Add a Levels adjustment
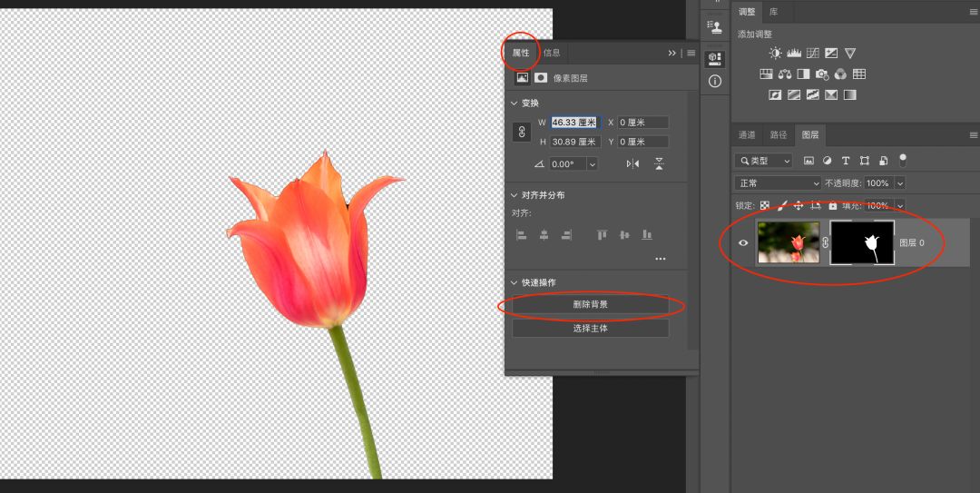The image size is (980, 493). click(x=794, y=54)
